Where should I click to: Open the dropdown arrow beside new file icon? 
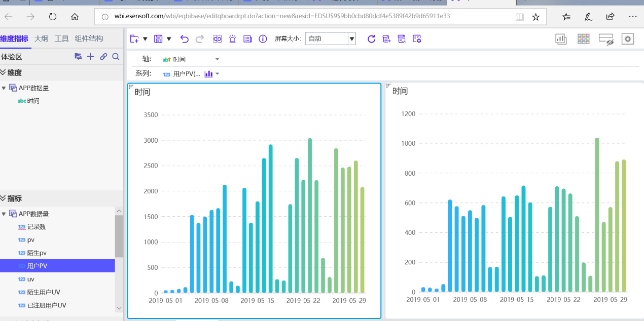tap(145, 39)
